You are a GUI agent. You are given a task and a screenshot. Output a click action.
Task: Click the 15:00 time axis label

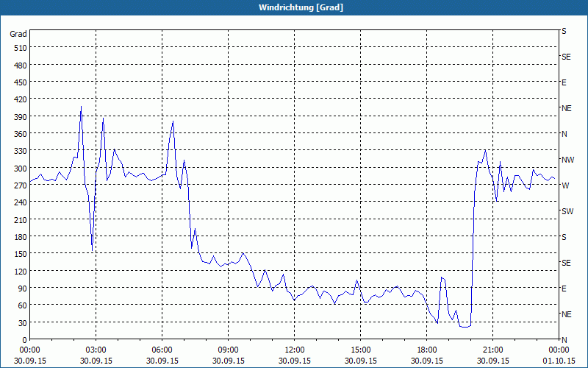(x=360, y=350)
